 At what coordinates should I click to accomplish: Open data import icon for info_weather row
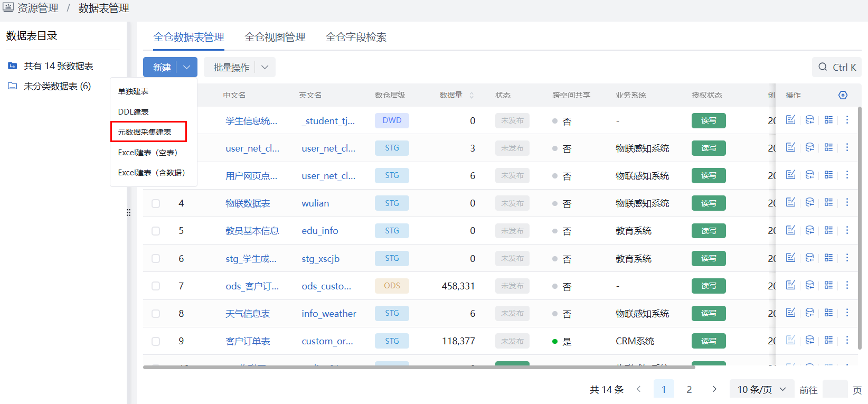click(809, 313)
